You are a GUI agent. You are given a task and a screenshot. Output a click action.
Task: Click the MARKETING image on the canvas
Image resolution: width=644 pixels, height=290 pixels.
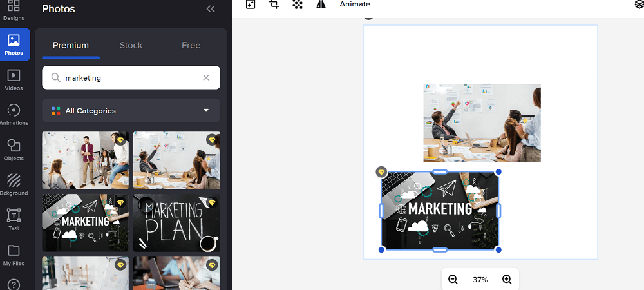coord(440,211)
